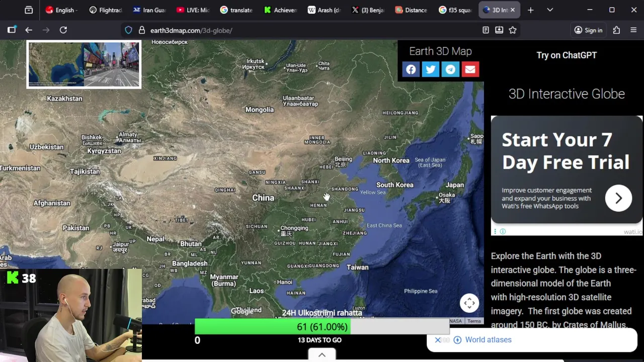The image size is (644, 362).
Task: Go back to previous page
Action: (29, 30)
